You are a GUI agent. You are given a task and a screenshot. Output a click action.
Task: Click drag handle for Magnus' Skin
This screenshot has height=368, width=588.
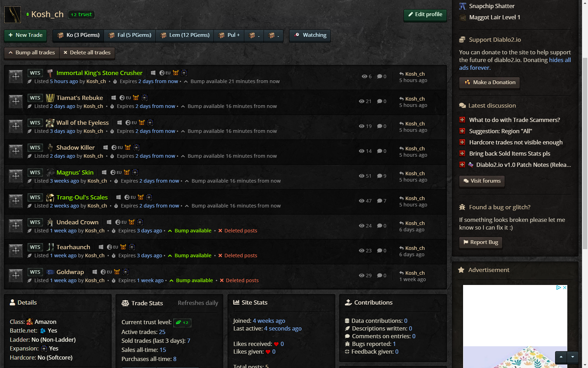pyautogui.click(x=16, y=176)
